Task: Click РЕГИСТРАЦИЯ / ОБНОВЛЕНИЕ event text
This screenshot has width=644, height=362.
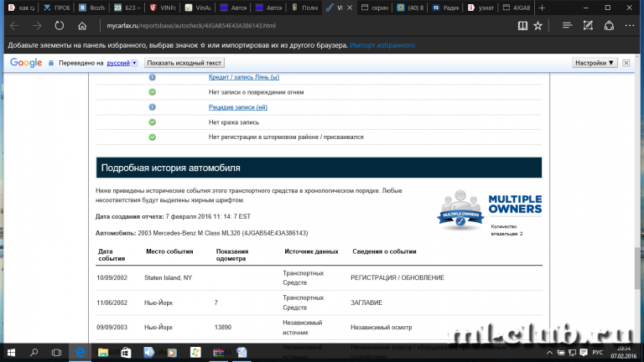Action: point(397,278)
